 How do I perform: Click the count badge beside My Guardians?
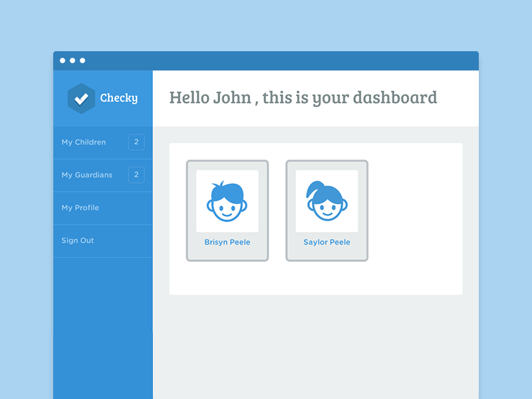[136, 175]
